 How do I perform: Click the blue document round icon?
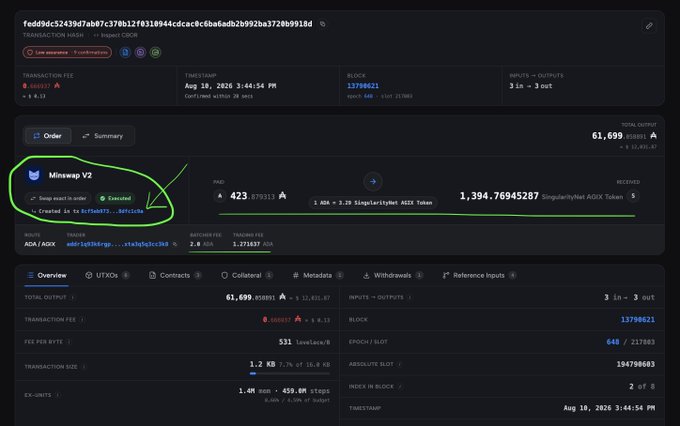125,52
